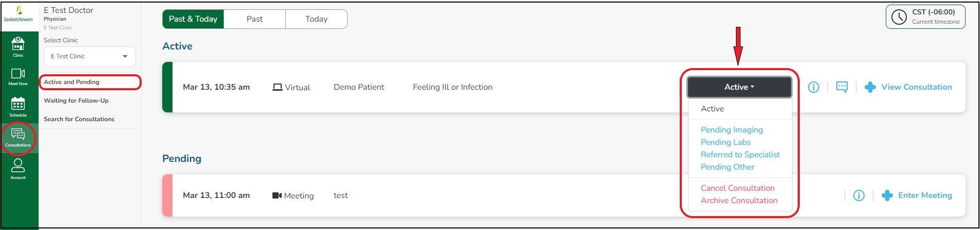Select Archive Consultation in the dropdown
The image size is (980, 230).
click(x=739, y=201)
